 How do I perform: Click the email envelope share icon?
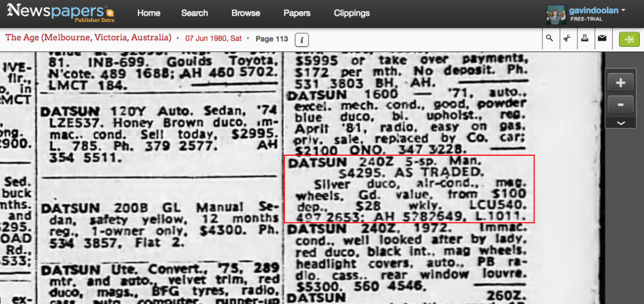[x=602, y=39]
